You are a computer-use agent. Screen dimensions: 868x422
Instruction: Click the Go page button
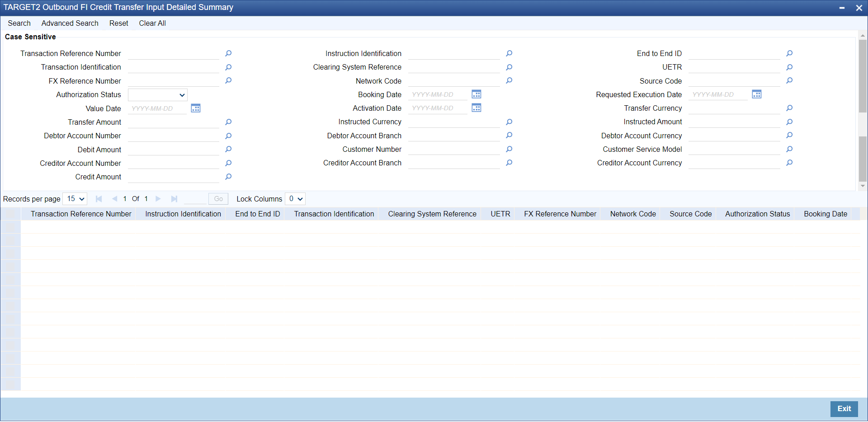(218, 199)
